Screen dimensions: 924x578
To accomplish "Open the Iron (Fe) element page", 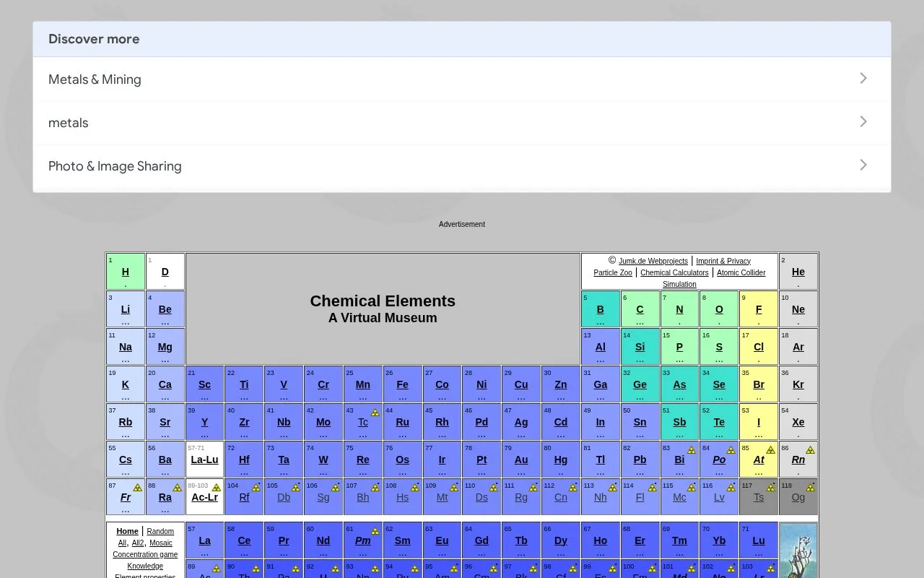I will tap(402, 384).
